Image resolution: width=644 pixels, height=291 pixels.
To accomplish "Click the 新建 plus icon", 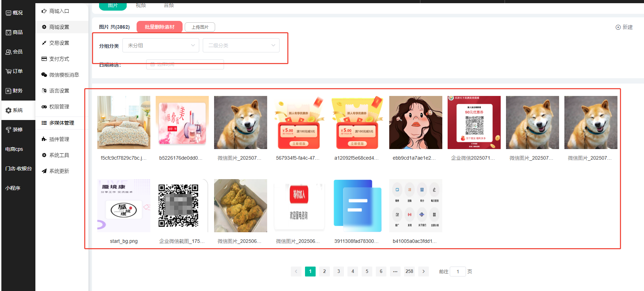I will point(618,27).
